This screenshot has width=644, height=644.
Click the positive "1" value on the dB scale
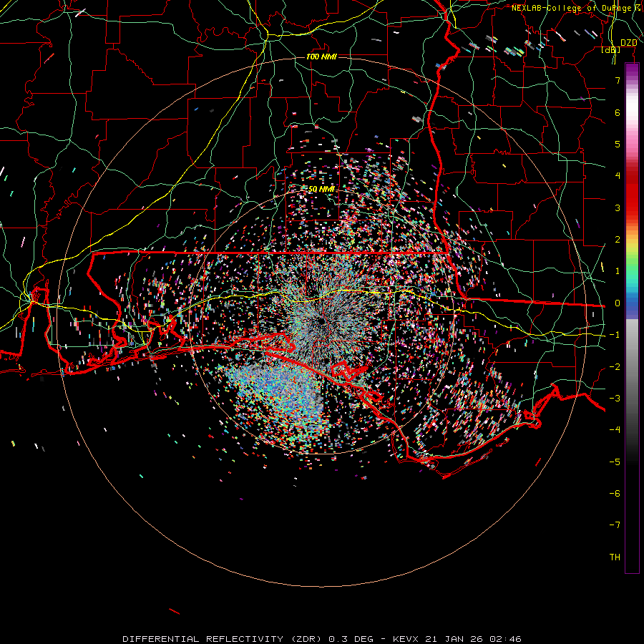point(618,271)
